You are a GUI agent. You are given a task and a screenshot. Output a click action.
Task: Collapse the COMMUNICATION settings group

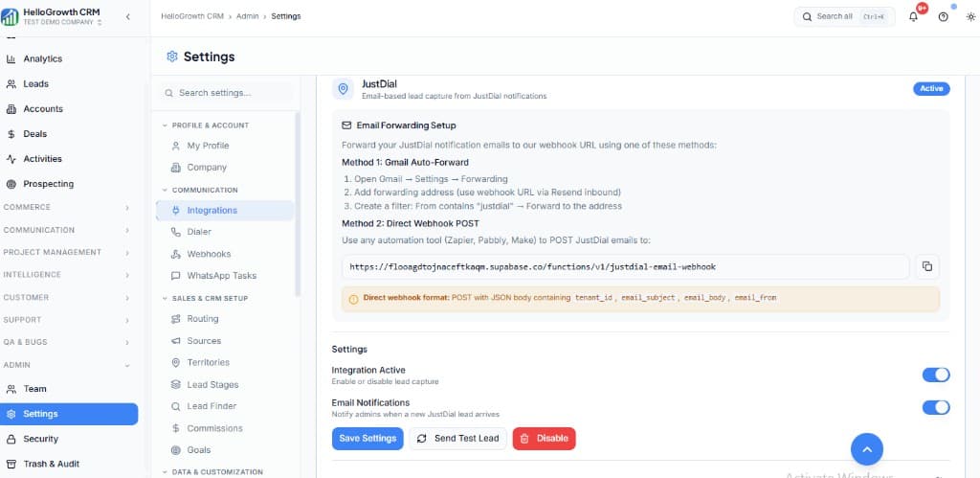200,190
